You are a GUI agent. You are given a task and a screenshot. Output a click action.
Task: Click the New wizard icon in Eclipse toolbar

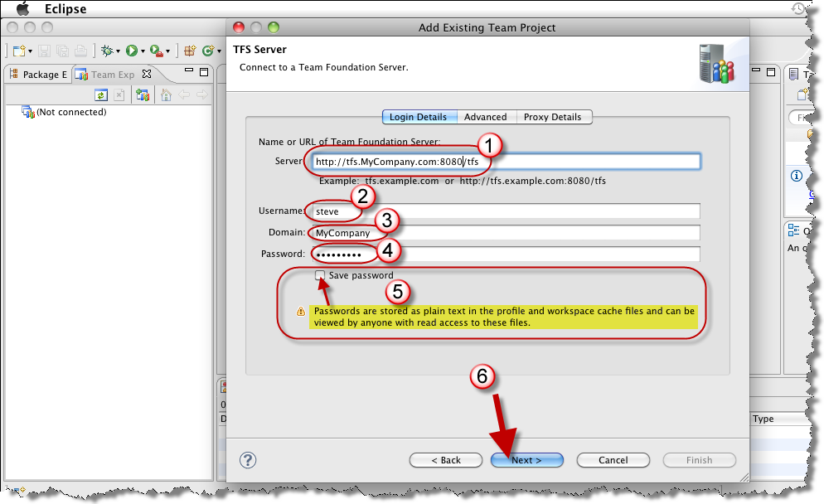click(19, 51)
